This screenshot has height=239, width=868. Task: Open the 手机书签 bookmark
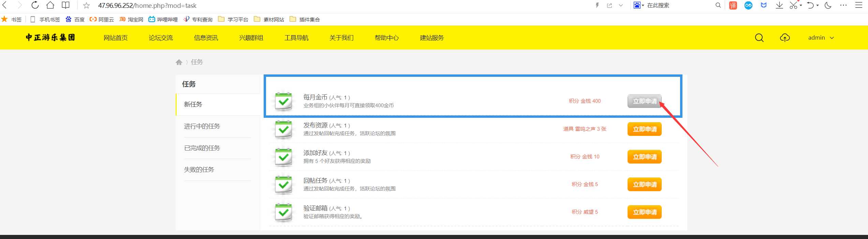tap(45, 19)
